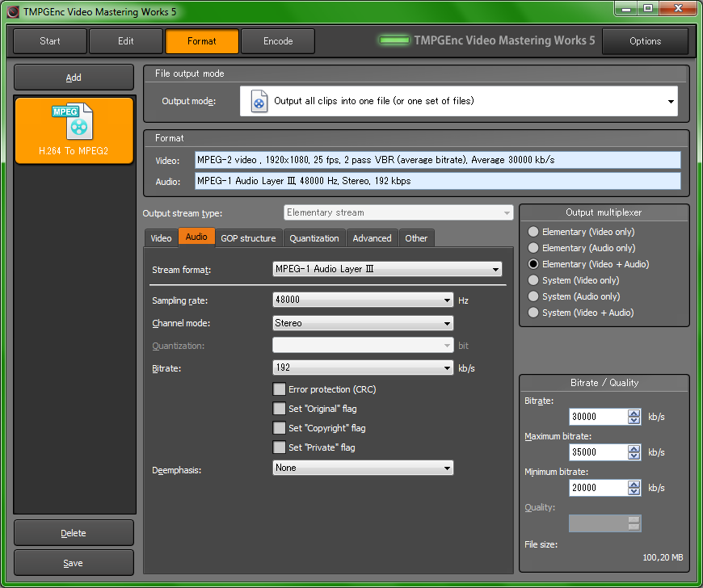The image size is (703, 588).
Task: Click the Maximum bitrate spinner arrows
Action: (634, 452)
